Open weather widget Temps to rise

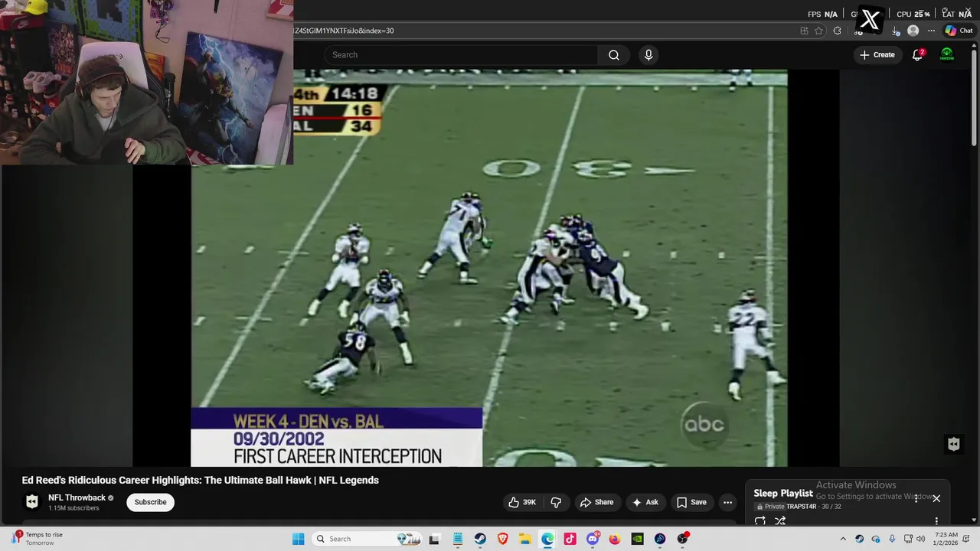point(36,539)
